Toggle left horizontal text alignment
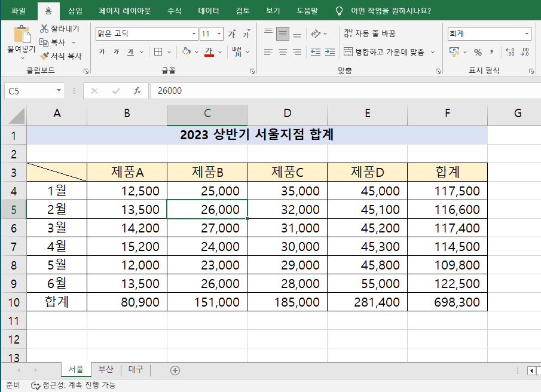This screenshot has height=392, width=541. (268, 52)
